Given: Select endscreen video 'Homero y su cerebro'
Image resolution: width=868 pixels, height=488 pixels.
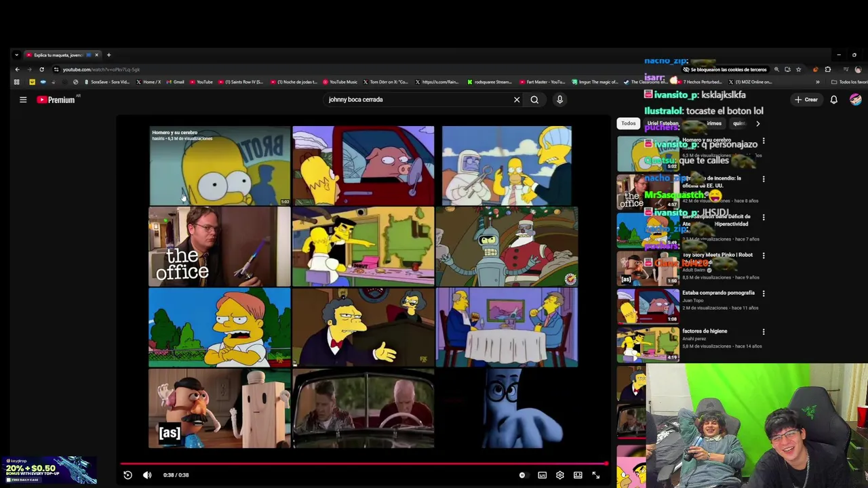Looking at the screenshot, I should 220,165.
